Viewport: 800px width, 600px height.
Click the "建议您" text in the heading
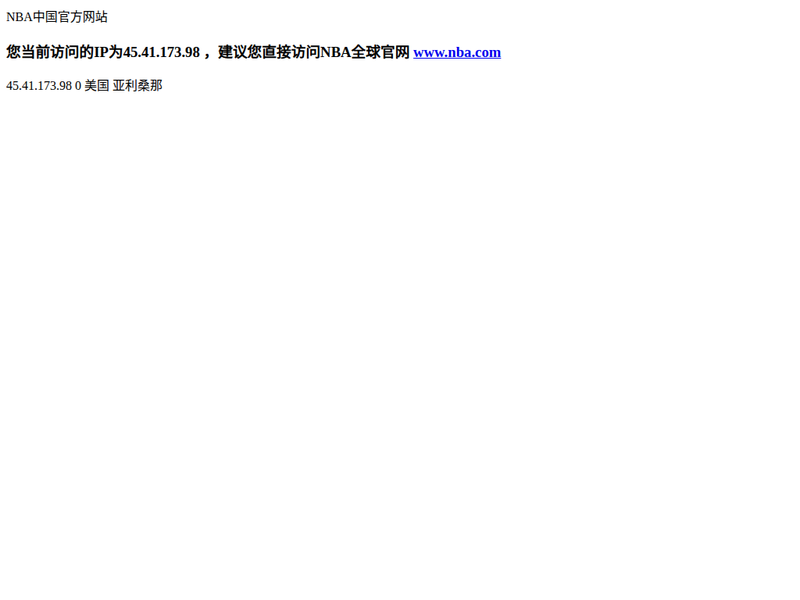240,52
